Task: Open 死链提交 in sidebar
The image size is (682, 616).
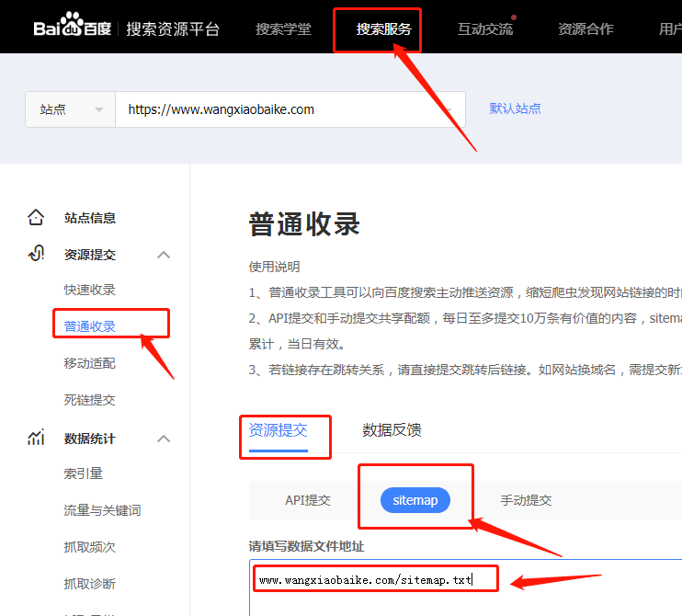Action: (89, 400)
